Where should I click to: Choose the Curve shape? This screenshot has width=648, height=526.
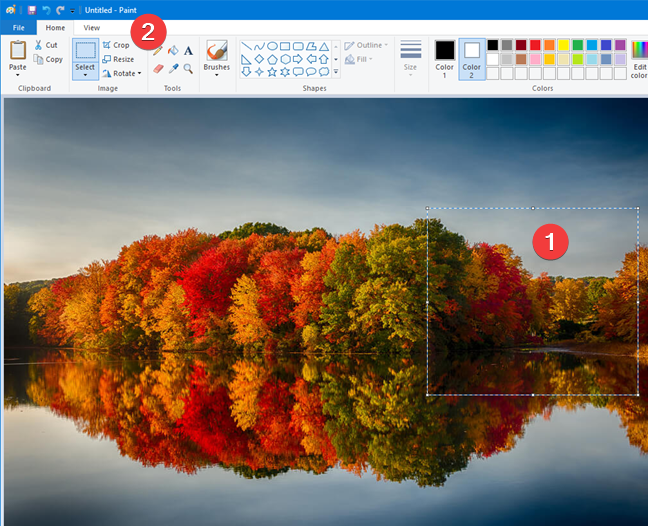(x=259, y=46)
